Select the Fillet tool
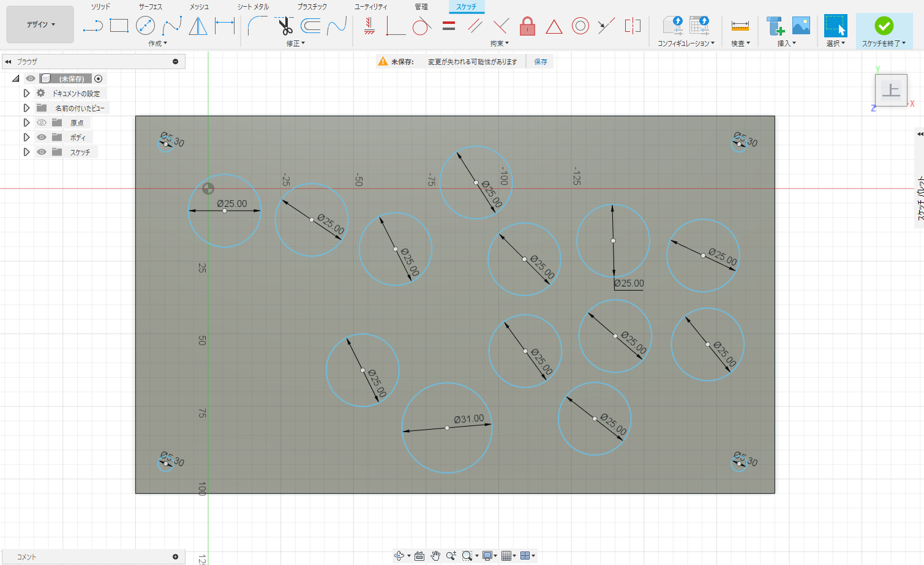Screen dimensions: 924x565 coord(257,26)
